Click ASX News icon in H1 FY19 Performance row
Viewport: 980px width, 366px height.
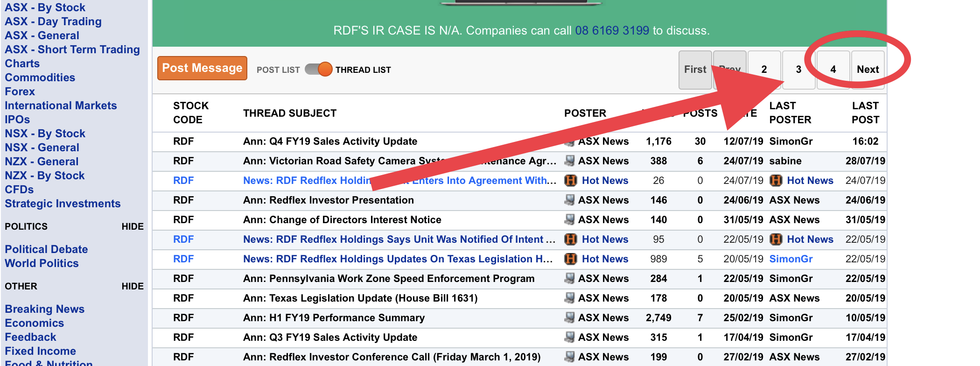coord(569,318)
